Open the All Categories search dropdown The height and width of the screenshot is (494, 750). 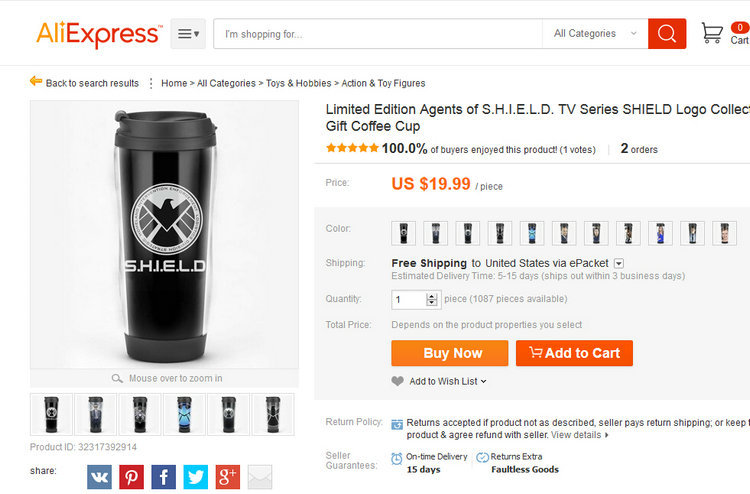(595, 34)
